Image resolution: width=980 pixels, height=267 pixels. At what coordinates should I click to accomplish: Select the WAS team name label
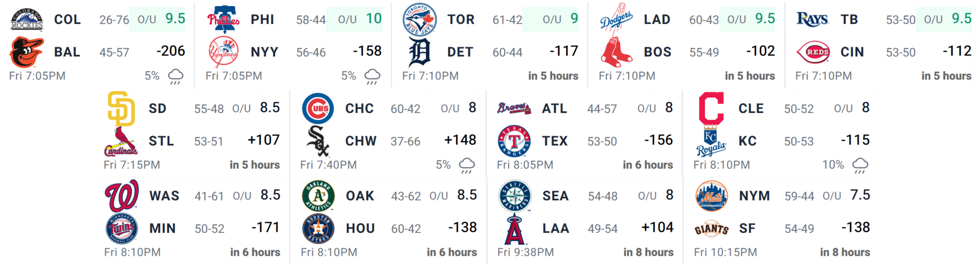point(164,196)
